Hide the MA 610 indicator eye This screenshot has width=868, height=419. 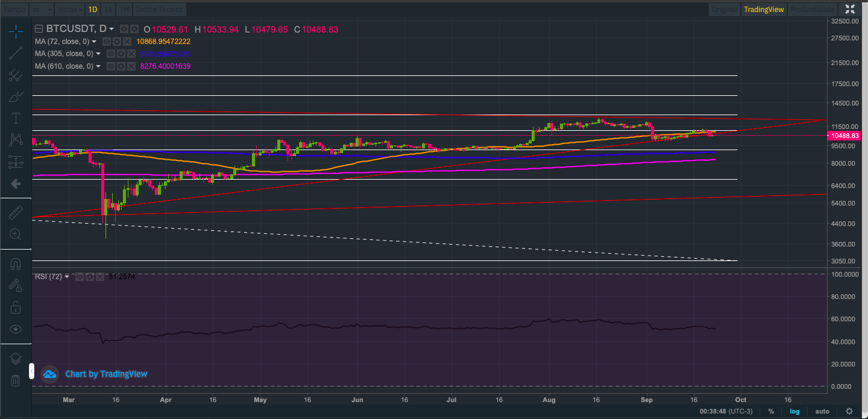pos(111,66)
